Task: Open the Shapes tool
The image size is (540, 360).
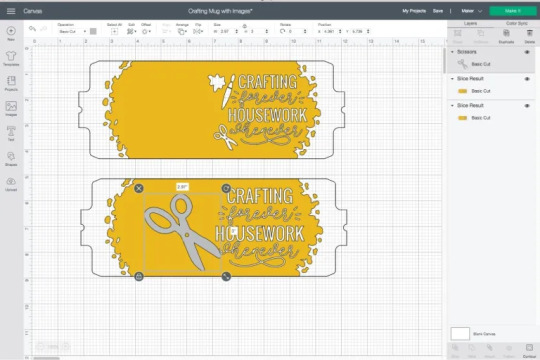Action: point(11,159)
